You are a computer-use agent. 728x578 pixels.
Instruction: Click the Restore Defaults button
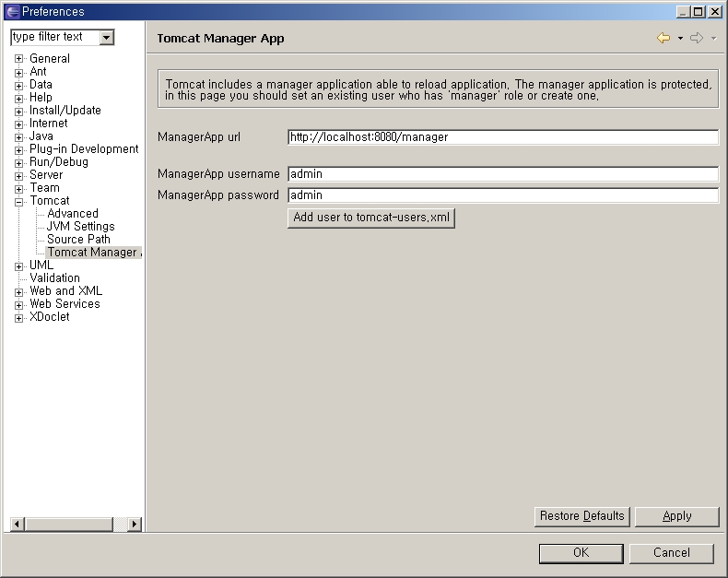point(581,516)
